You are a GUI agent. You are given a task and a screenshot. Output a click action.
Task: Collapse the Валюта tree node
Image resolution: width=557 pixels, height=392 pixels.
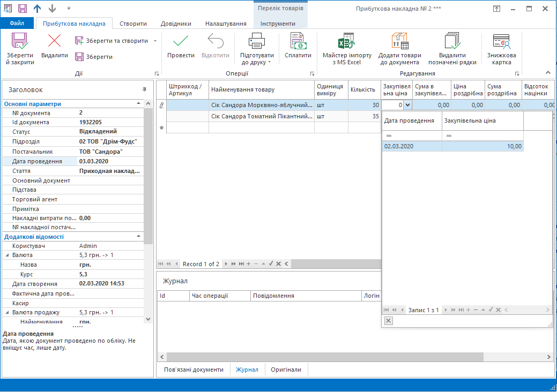8,255
